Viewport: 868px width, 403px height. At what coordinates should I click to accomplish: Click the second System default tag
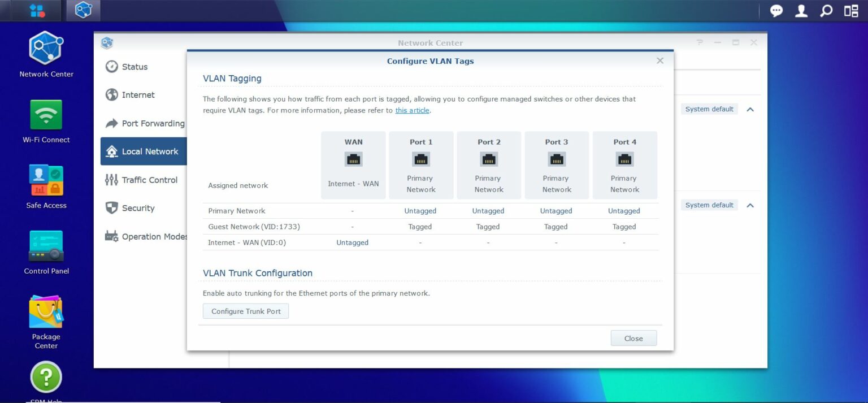coord(709,205)
